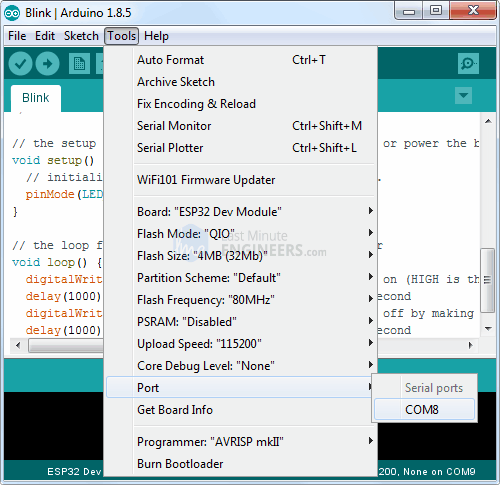Image resolution: width=500 pixels, height=485 pixels.
Task: Open the Serial Monitor magnifier icon
Action: coord(468,63)
